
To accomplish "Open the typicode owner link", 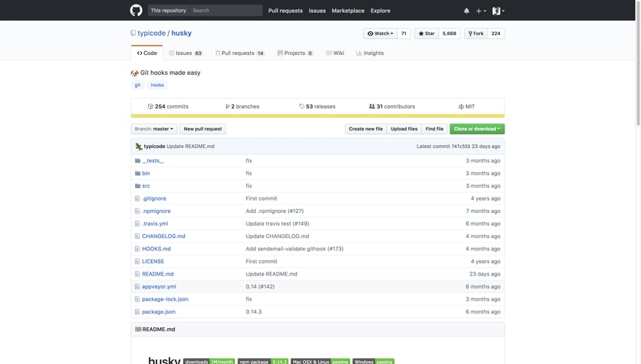I will pos(151,33).
